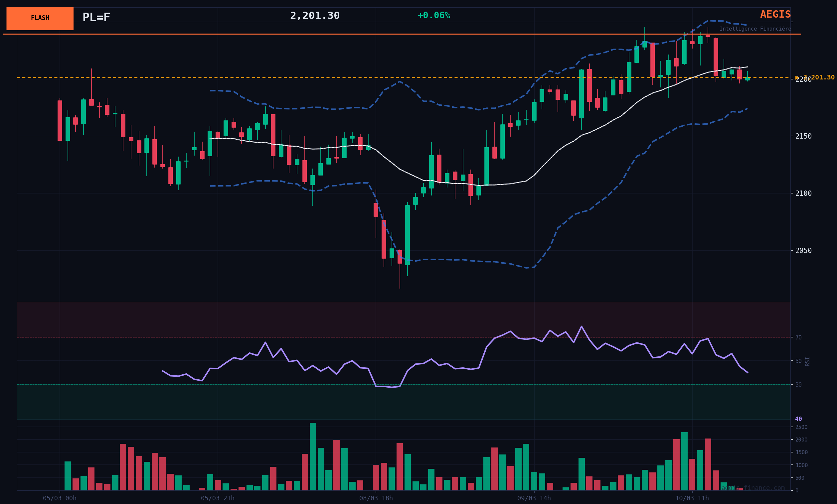Click the Intelligence Financière subtitle

tap(755, 29)
